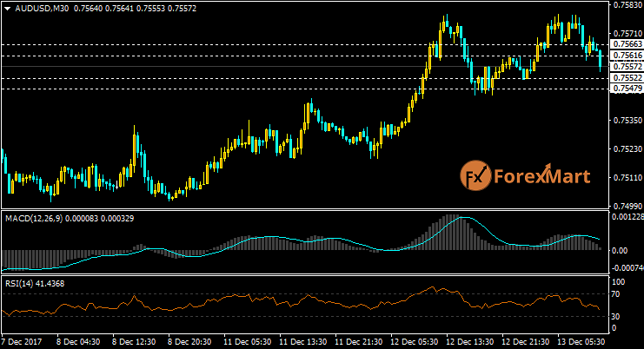The height and width of the screenshot is (349, 644).
Task: Click the ForexMart watermark text
Action: click(541, 177)
